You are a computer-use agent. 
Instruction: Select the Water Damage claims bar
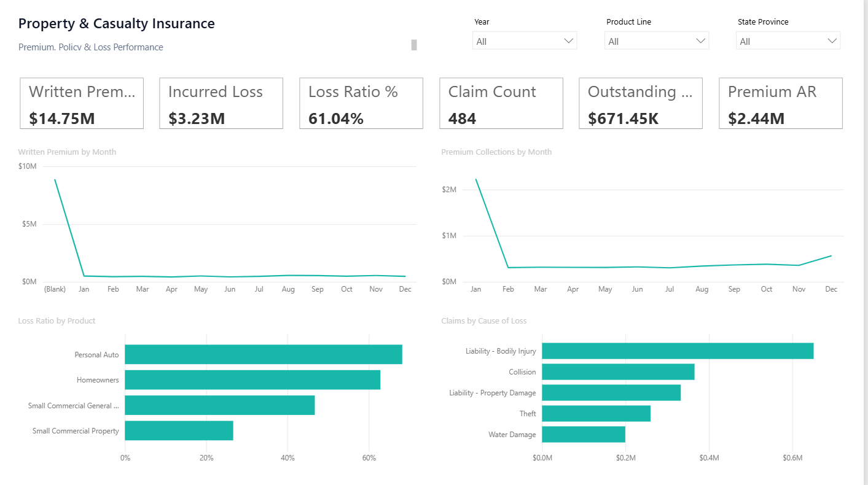click(x=584, y=435)
